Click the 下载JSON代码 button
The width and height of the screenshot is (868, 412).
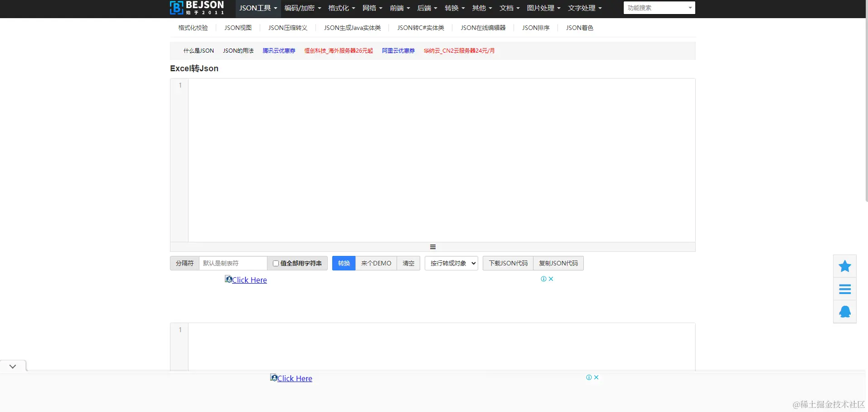pos(508,263)
